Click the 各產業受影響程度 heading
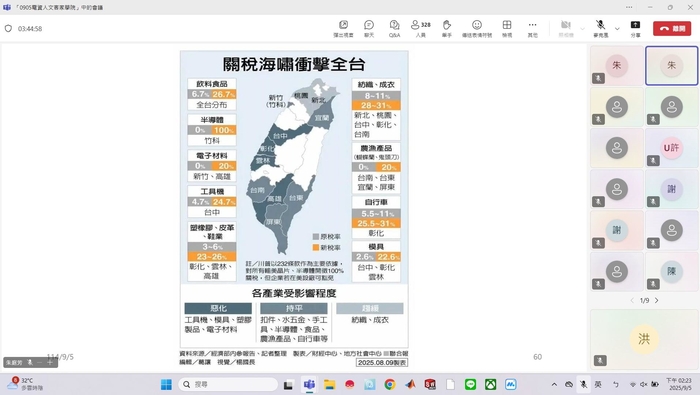This screenshot has height=395, width=700. (x=294, y=293)
